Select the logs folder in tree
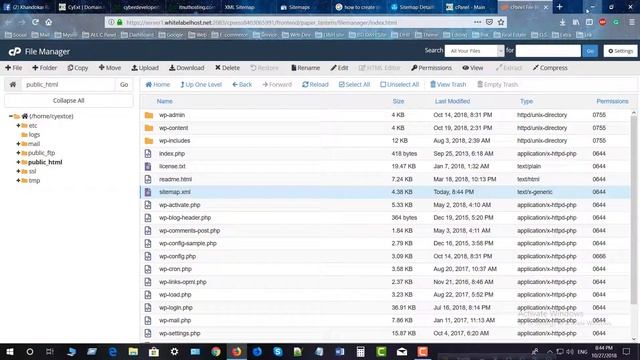 (34, 135)
